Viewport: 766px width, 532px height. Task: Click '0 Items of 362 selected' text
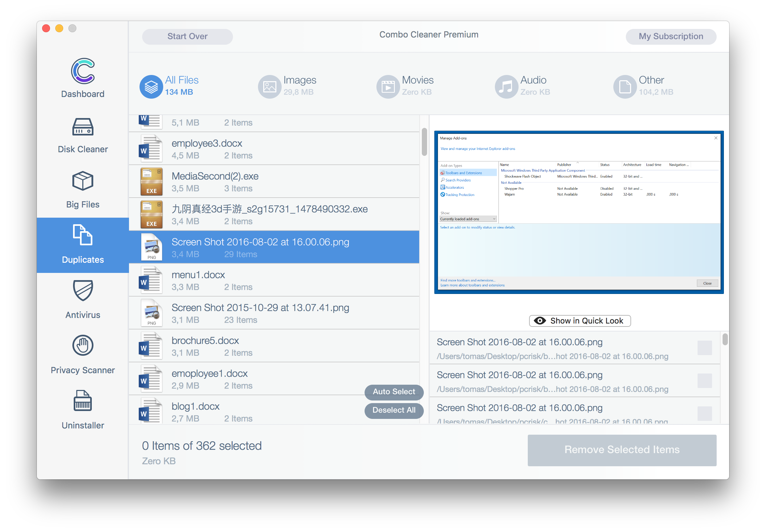click(x=202, y=446)
